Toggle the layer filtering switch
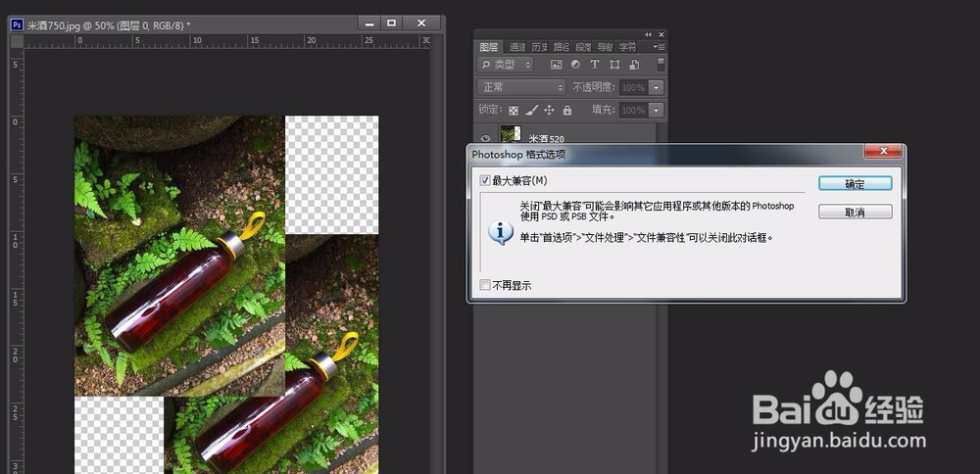Screen dimensions: 980x474 (x=661, y=65)
